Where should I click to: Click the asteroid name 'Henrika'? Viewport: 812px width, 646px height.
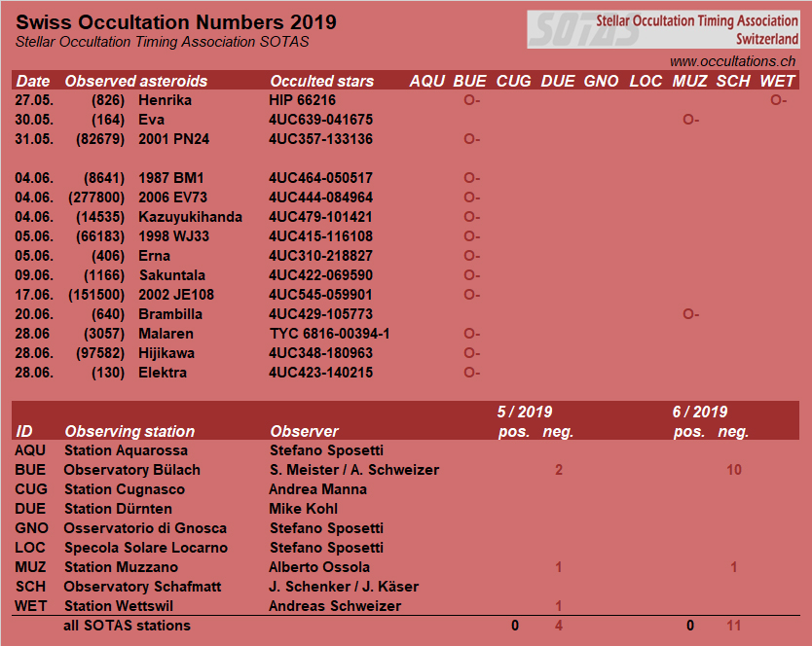point(165,100)
